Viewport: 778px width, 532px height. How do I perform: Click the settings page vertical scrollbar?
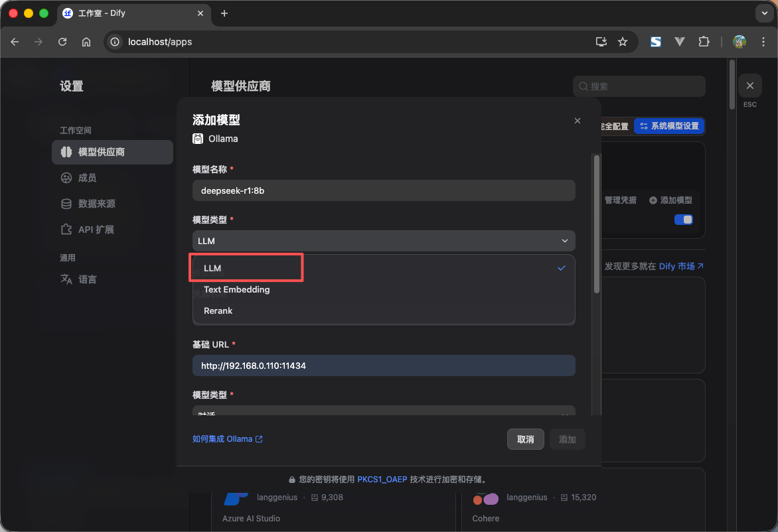click(732, 84)
